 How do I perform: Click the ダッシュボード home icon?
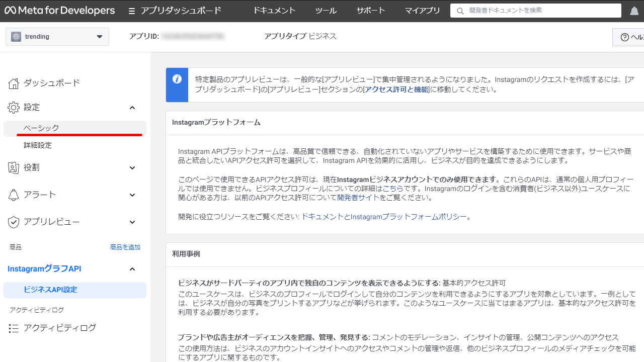(14, 82)
